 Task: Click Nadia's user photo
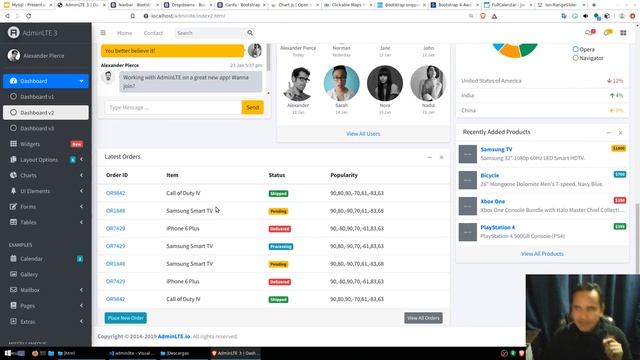point(428,83)
